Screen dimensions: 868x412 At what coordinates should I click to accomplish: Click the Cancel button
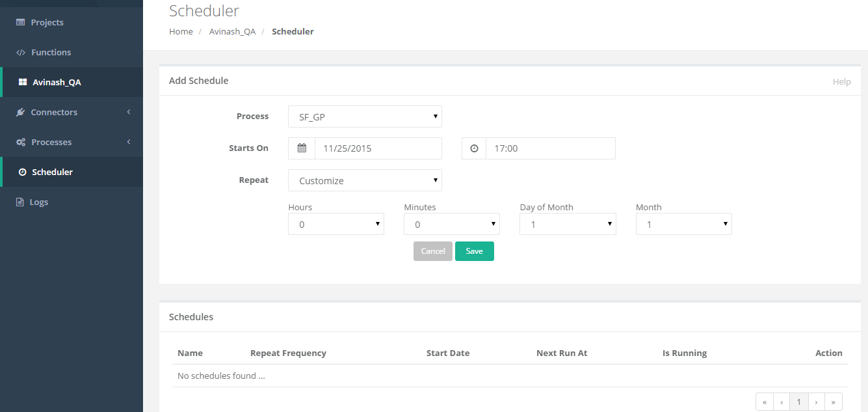tap(432, 251)
